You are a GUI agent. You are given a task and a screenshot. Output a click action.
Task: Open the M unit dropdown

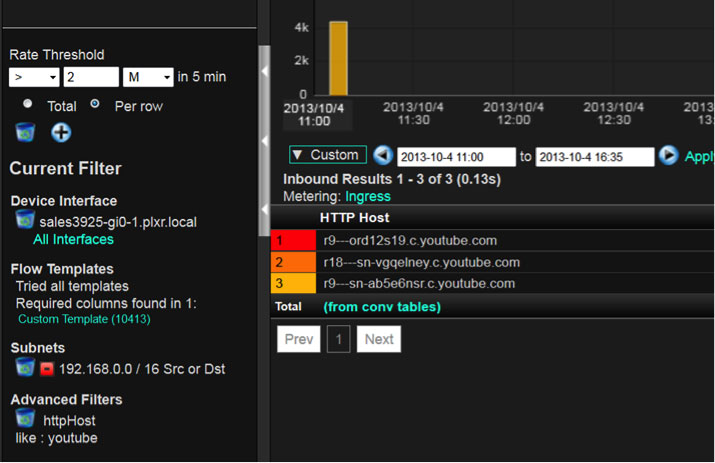point(148,77)
